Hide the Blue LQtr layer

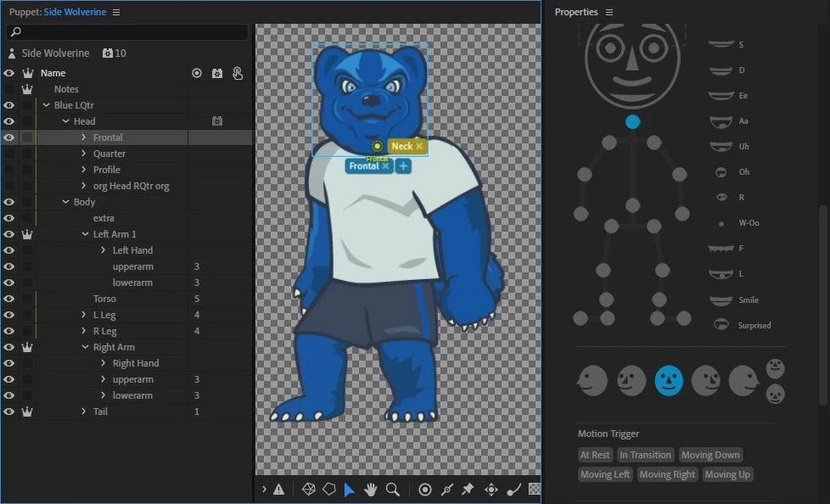pos(9,105)
